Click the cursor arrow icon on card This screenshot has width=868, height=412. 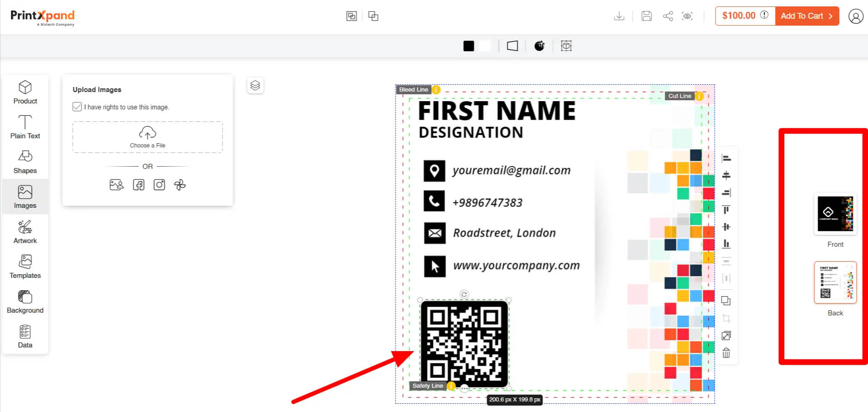tap(434, 266)
